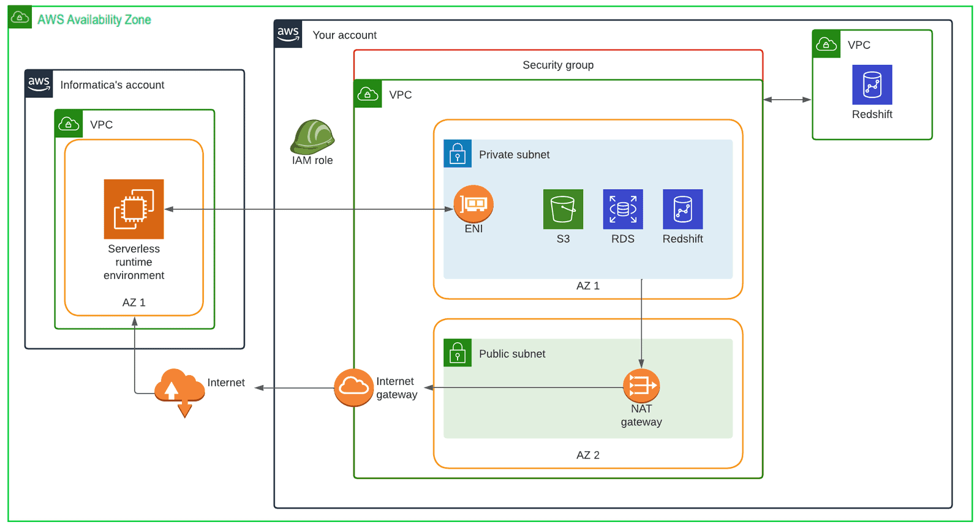
Task: Click the 'Internet gateway' label
Action: tap(397, 388)
